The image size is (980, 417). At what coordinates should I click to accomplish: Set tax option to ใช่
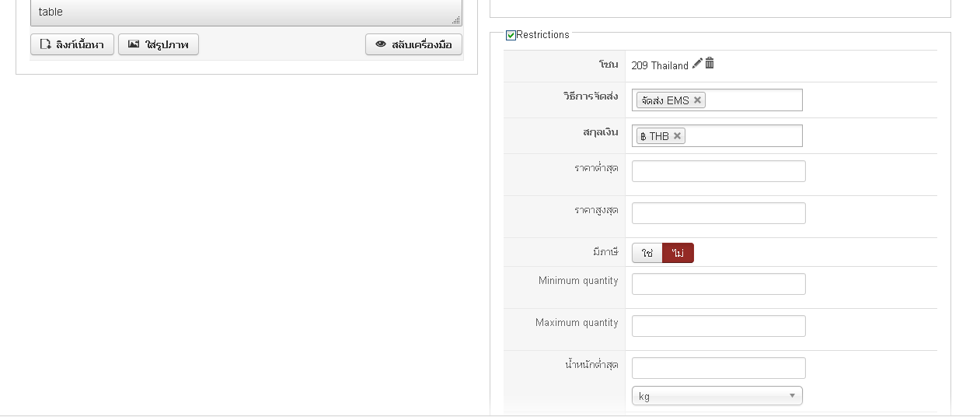click(647, 253)
